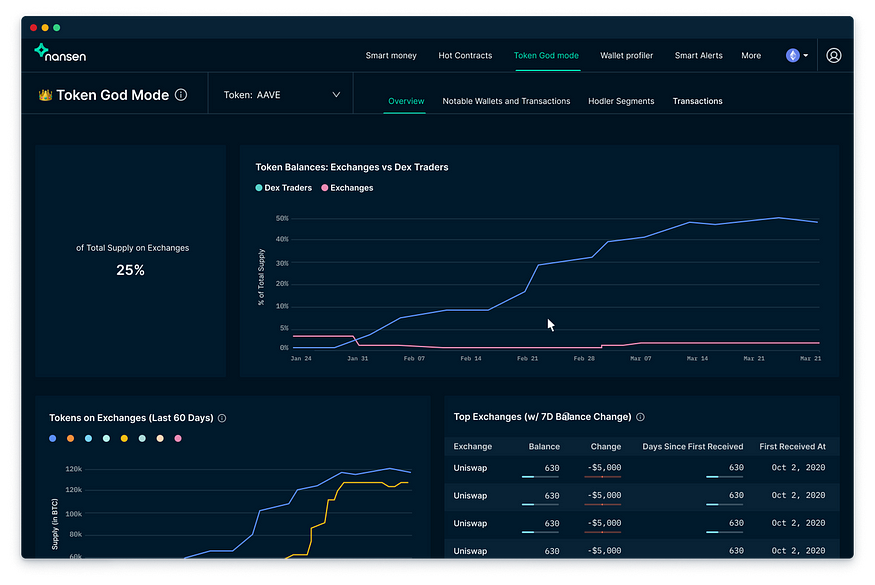The image size is (875, 585).
Task: Click the pink legend color dot
Action: (x=178, y=439)
